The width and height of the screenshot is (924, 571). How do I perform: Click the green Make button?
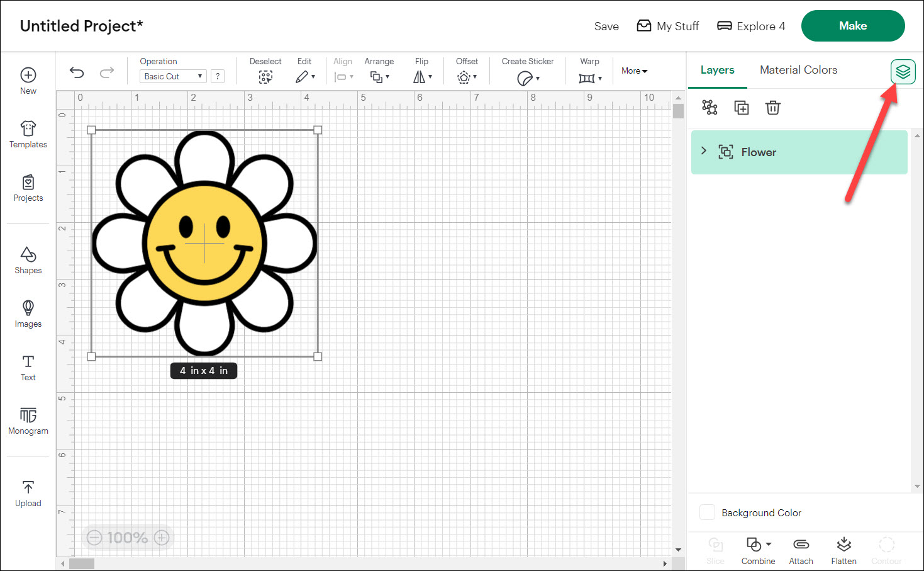(x=852, y=26)
